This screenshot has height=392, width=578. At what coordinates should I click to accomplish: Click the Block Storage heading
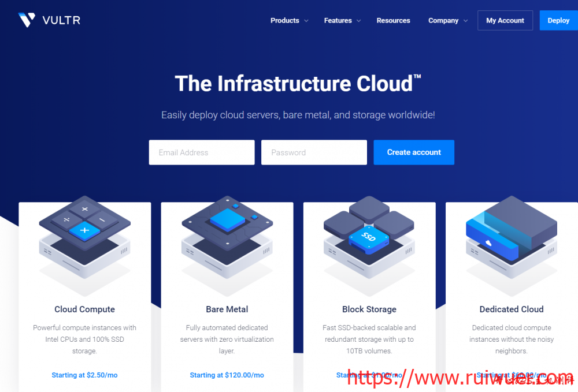[x=369, y=309]
